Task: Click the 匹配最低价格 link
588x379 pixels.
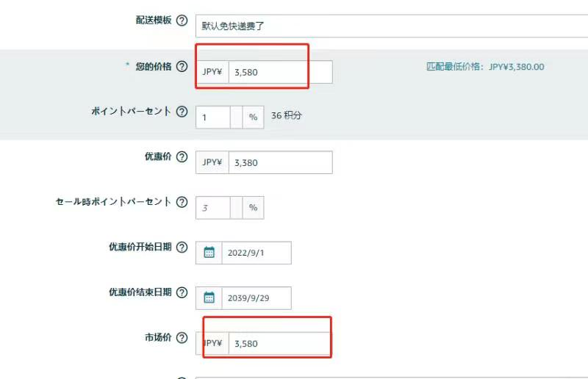Action: pos(485,67)
